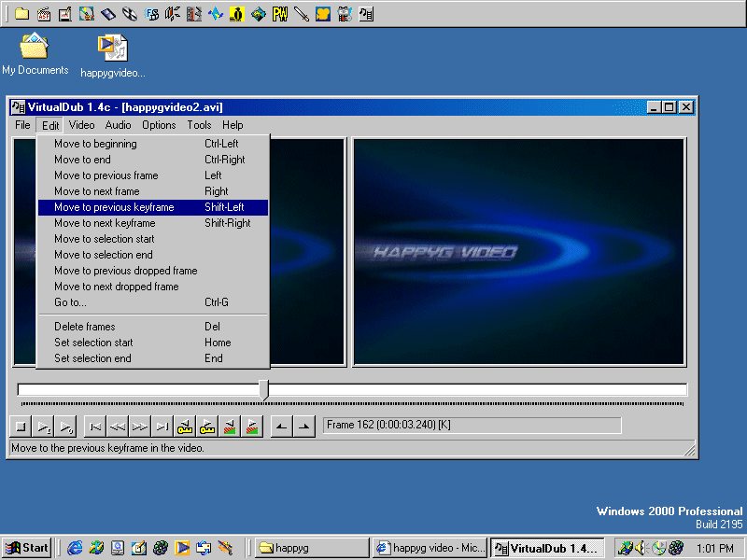Screen dimensions: 747x560
Task: Click the Start button
Action: click(27, 548)
